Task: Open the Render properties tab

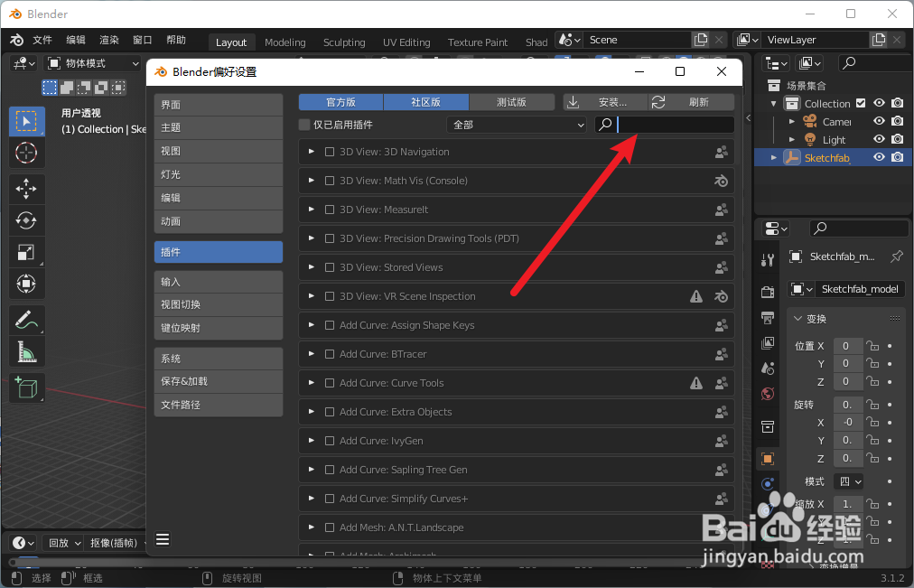Action: [768, 292]
